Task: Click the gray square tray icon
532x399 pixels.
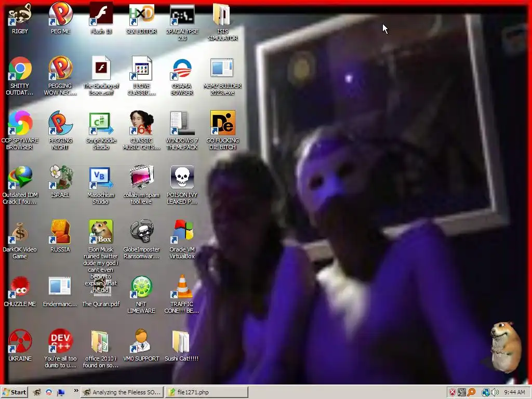Action: pyautogui.click(x=462, y=393)
